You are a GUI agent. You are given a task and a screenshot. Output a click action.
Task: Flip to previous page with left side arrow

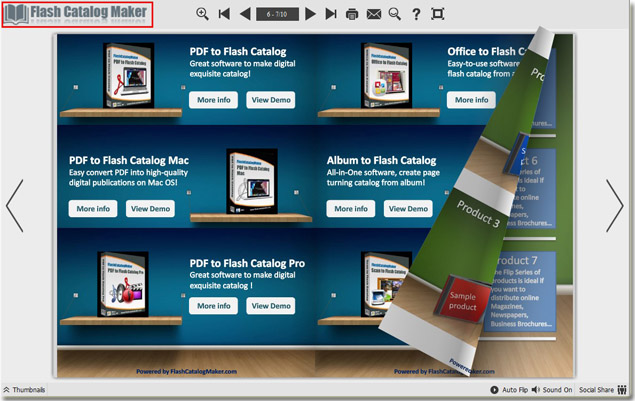coord(15,206)
